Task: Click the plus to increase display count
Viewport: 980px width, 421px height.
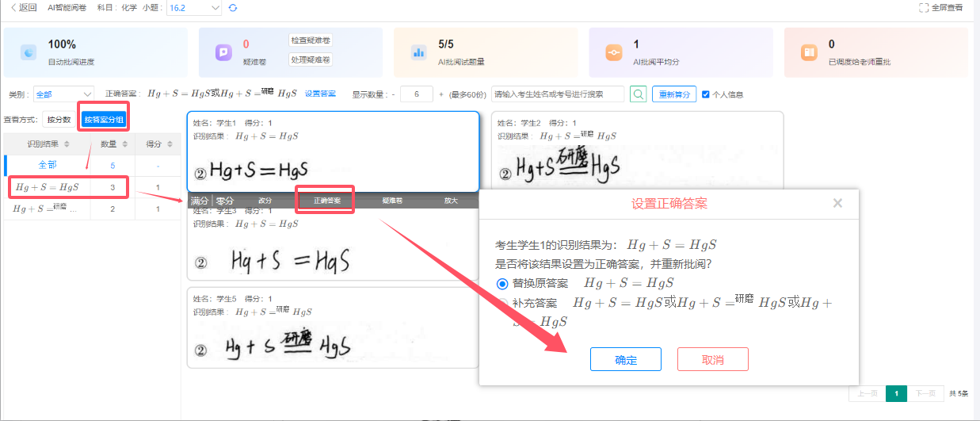Action: (440, 94)
